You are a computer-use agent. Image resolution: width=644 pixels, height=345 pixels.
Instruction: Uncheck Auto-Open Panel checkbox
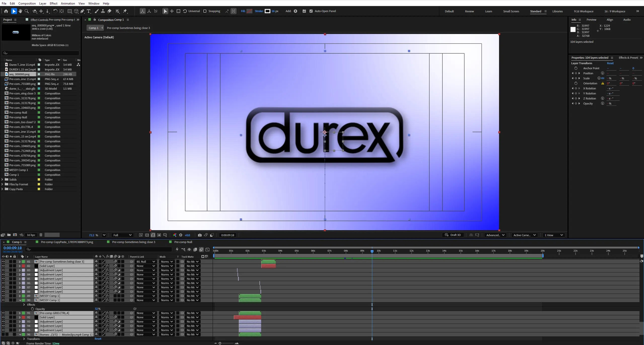[311, 11]
